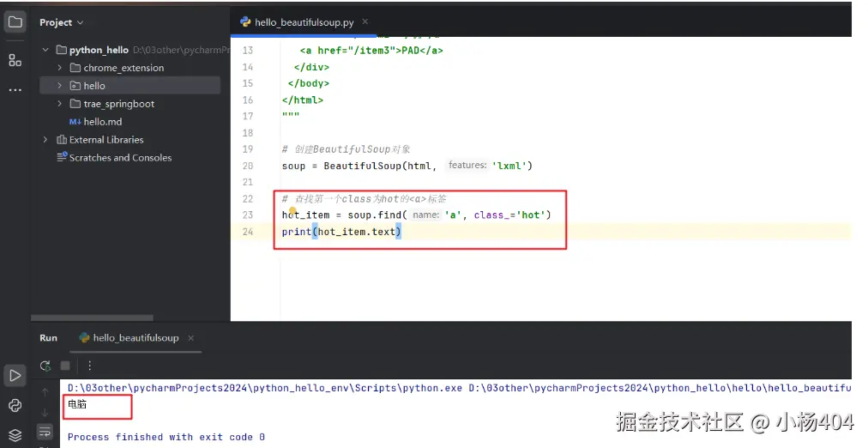Expand the External Libraries node

point(45,140)
